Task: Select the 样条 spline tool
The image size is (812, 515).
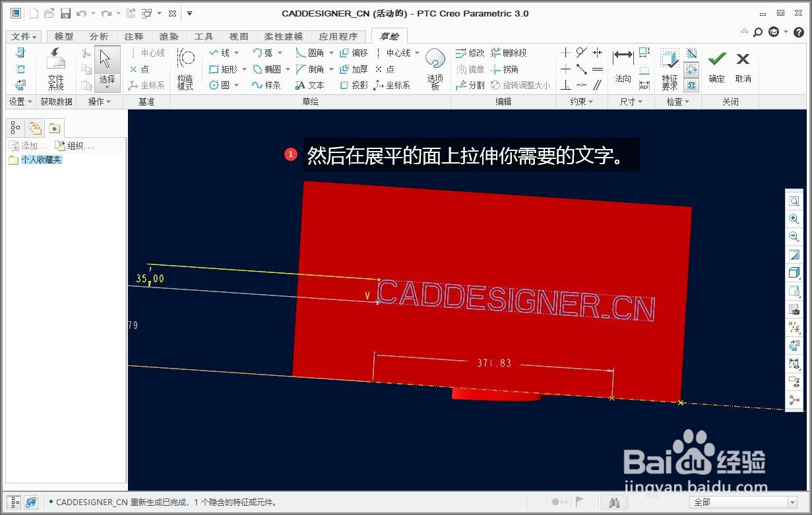Action: coord(266,85)
